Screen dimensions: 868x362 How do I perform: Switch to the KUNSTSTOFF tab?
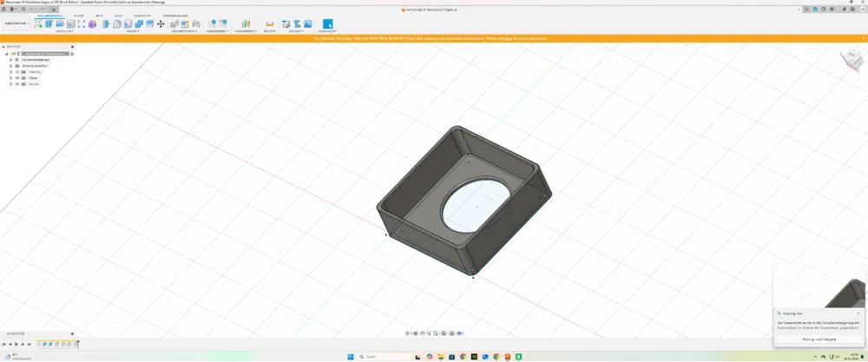142,16
